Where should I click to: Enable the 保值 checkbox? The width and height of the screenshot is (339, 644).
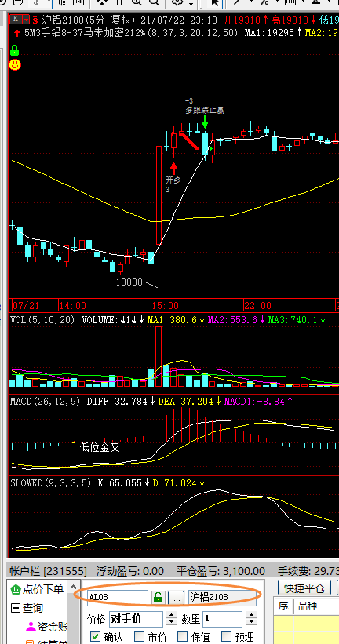[x=182, y=637]
